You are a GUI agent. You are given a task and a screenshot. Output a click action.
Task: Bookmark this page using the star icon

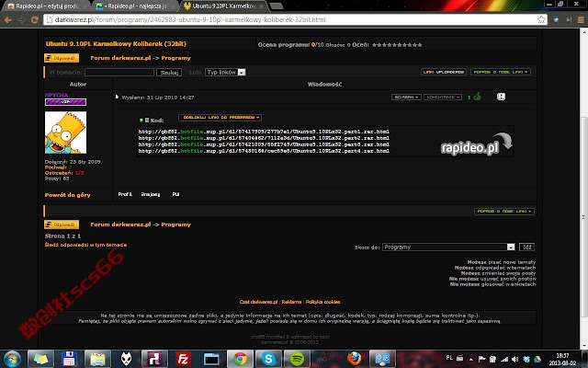[541, 19]
